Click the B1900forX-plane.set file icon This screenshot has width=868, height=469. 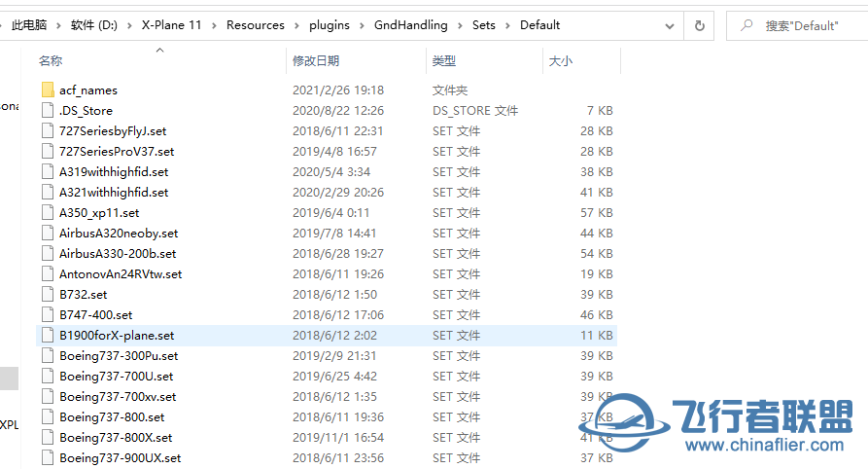pyautogui.click(x=49, y=336)
